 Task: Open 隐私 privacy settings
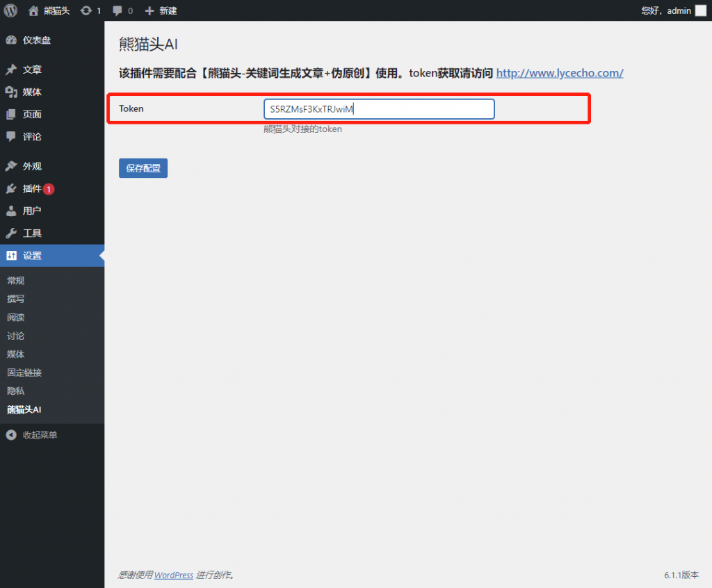pos(16,391)
